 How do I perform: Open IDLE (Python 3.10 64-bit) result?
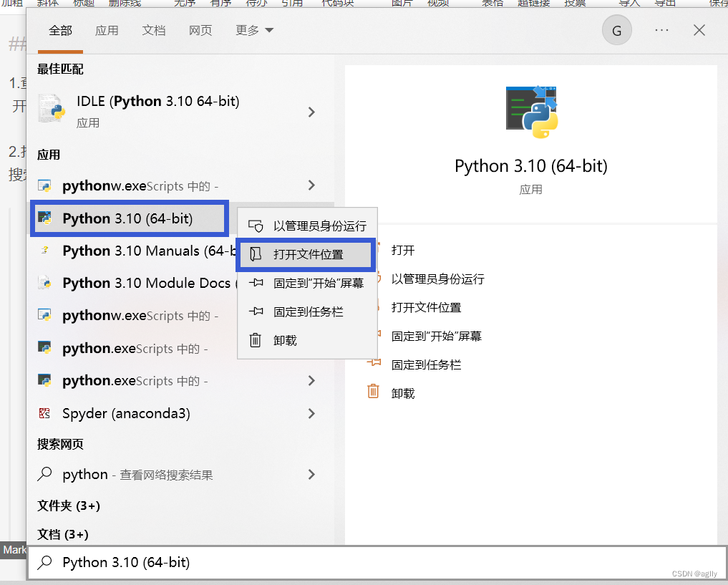[180, 112]
